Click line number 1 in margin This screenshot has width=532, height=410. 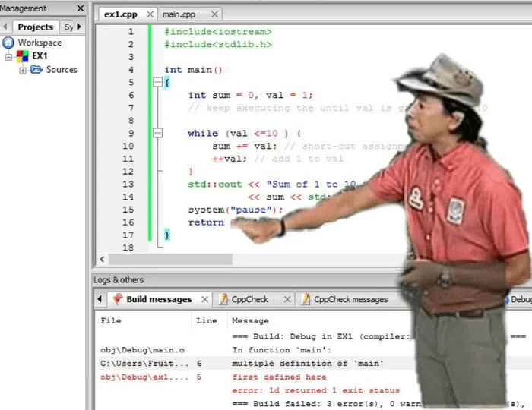click(x=131, y=32)
